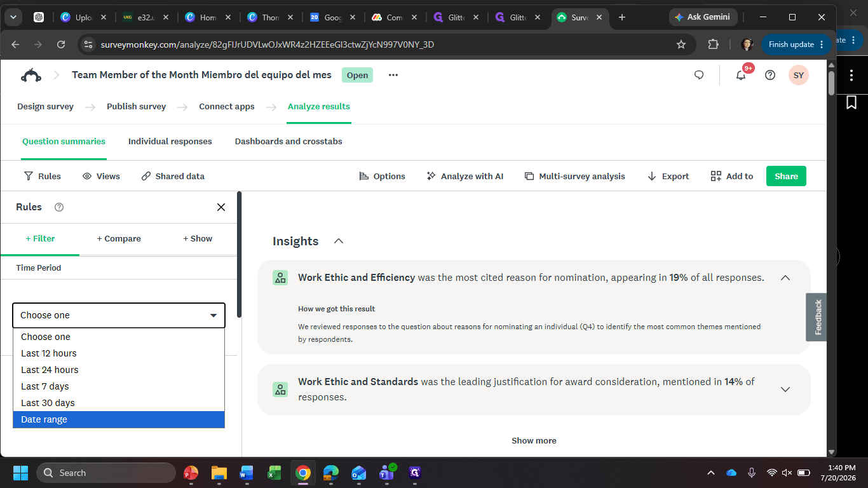The width and height of the screenshot is (868, 488).
Task: Switch to the + Filter tab
Action: [40, 239]
